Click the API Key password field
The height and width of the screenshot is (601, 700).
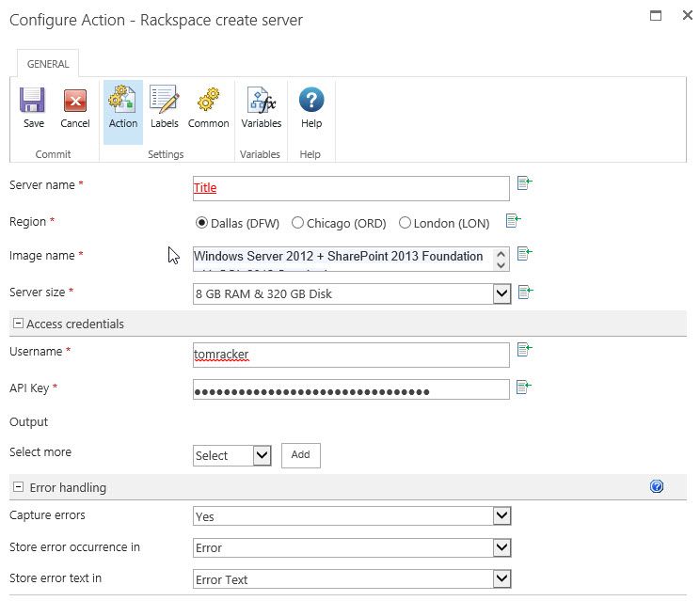tap(351, 389)
